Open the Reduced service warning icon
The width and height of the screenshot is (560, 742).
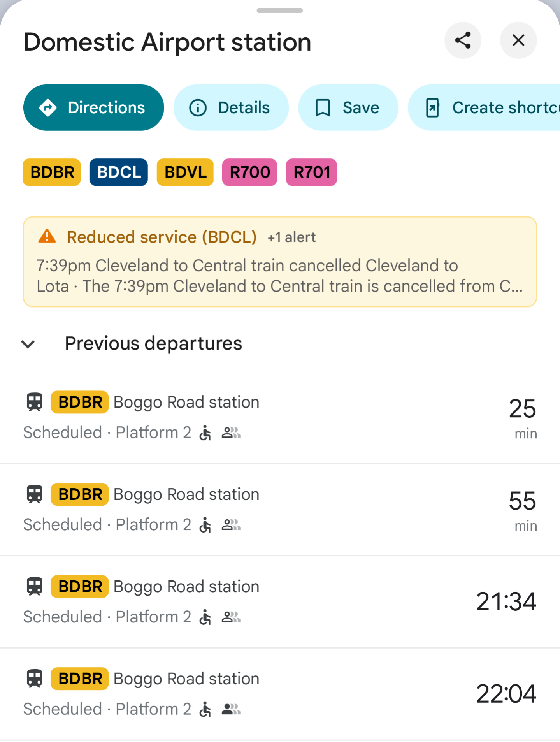pyautogui.click(x=47, y=237)
